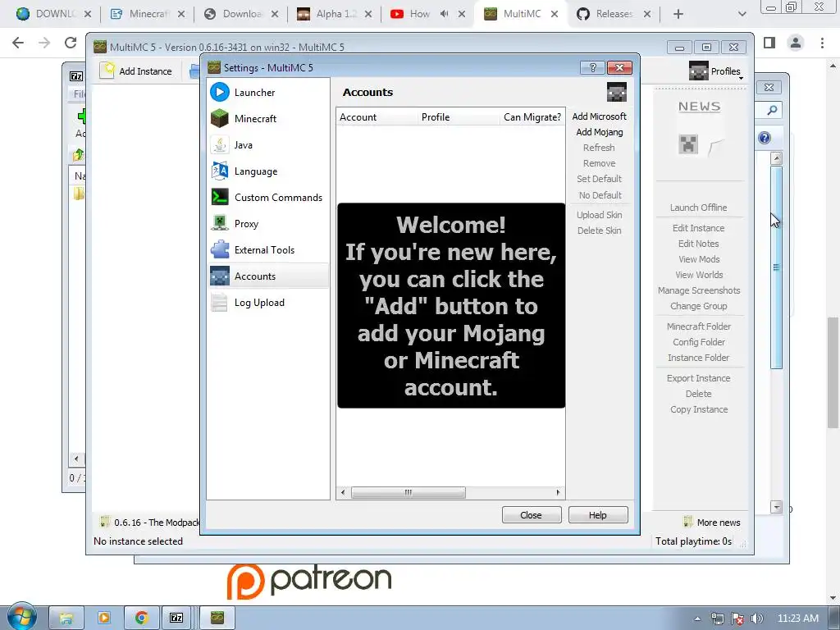Click the No Default button

600,195
